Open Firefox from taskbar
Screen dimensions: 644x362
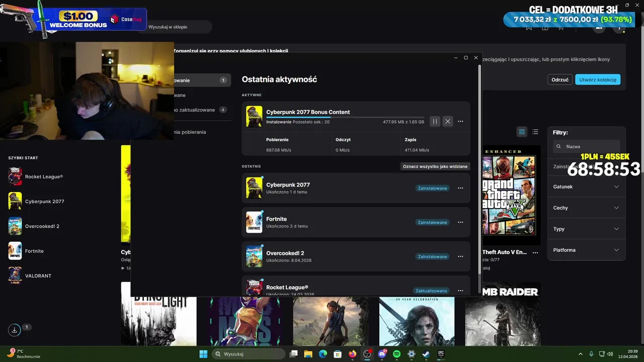[352, 354]
